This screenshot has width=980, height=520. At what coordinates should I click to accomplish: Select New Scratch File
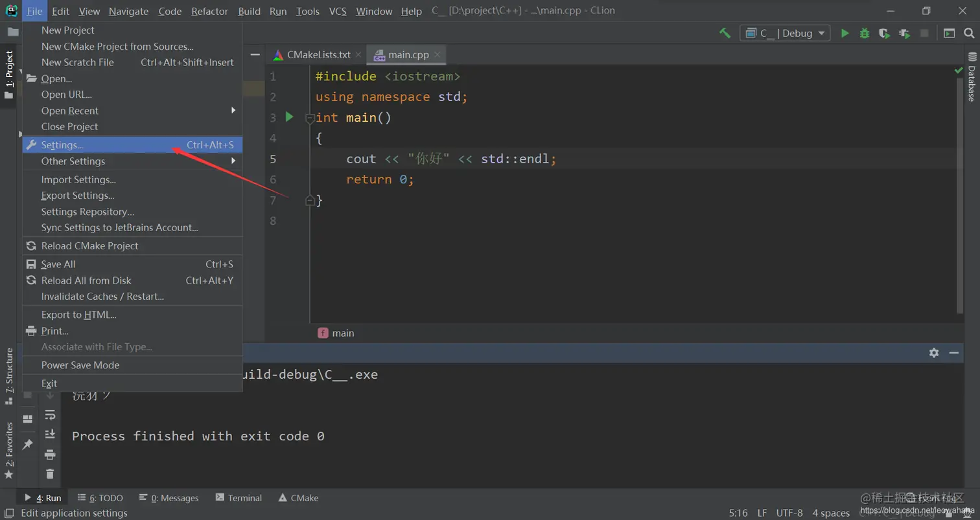[132, 62]
